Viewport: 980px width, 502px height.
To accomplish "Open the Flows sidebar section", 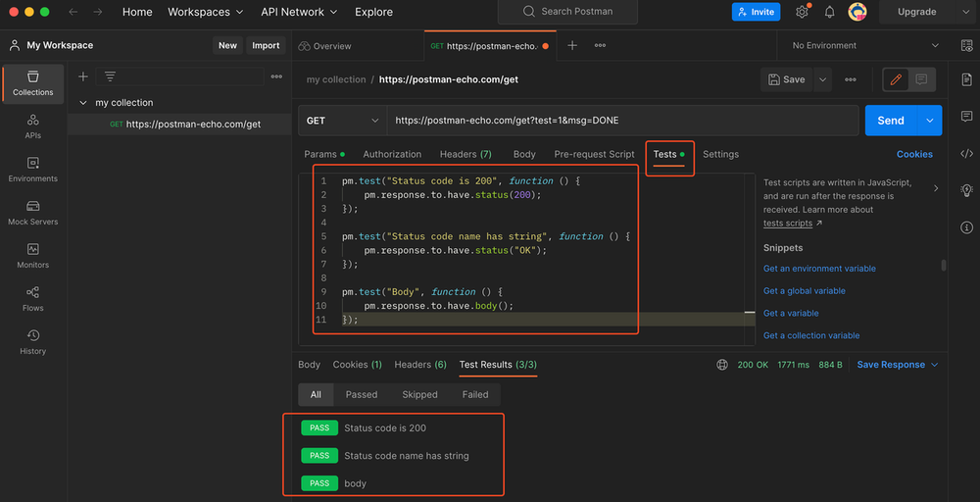I will point(32,299).
